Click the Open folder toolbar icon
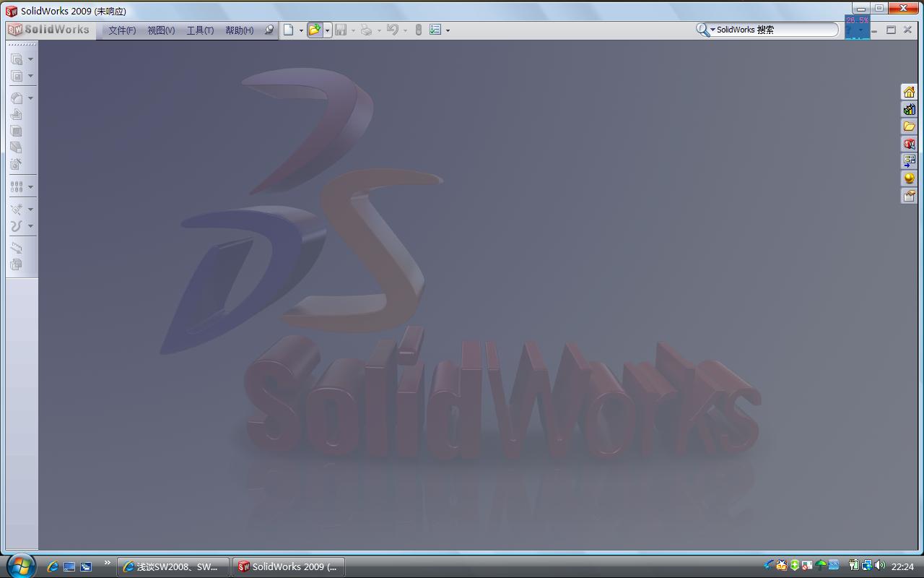Screen dimensions: 924x578 [314, 30]
